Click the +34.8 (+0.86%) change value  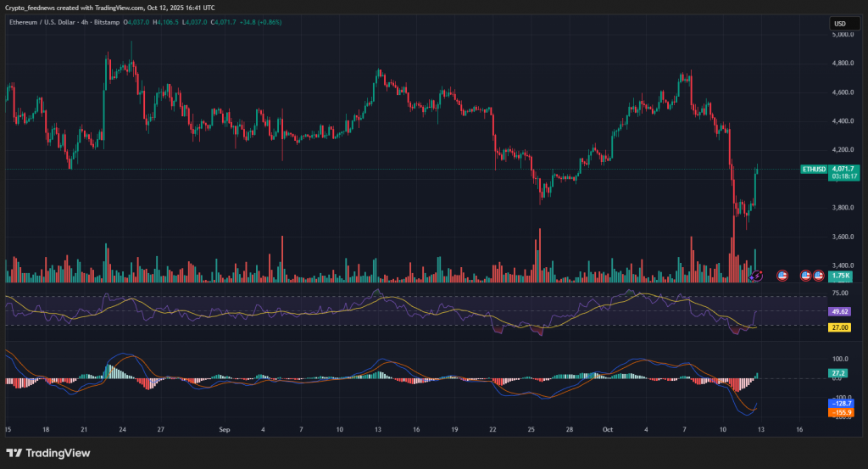click(261, 22)
